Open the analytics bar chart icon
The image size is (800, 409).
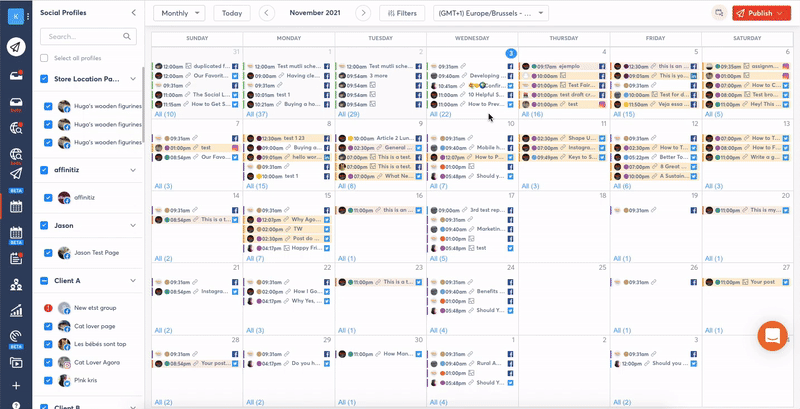(16, 310)
